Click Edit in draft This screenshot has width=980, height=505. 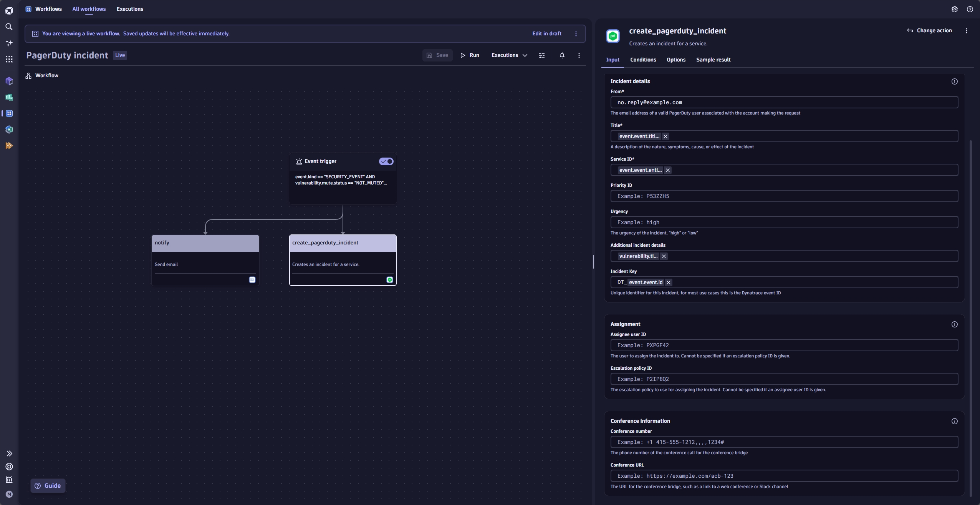click(x=546, y=33)
